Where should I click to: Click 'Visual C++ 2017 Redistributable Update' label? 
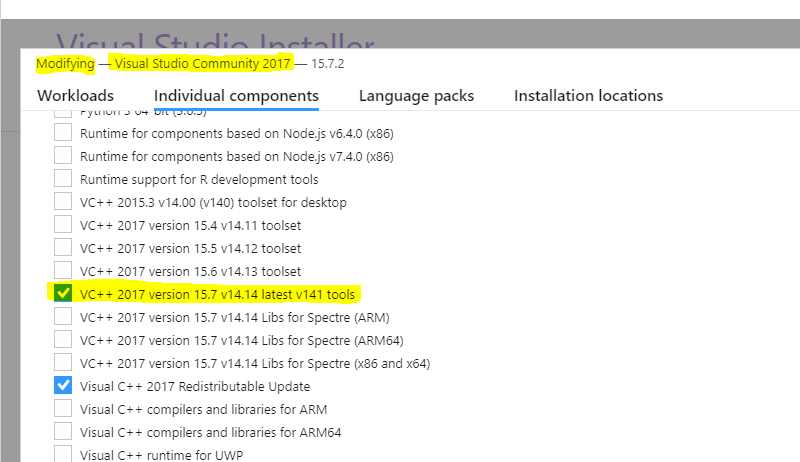click(x=195, y=387)
